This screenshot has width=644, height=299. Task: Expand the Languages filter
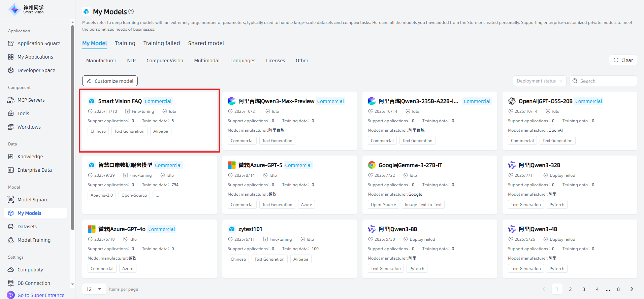point(243,61)
